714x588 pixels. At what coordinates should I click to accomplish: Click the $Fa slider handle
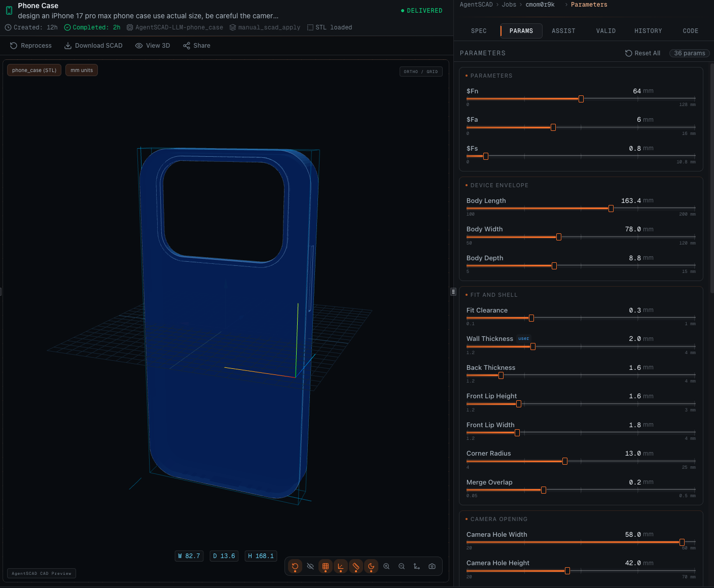[x=553, y=127]
